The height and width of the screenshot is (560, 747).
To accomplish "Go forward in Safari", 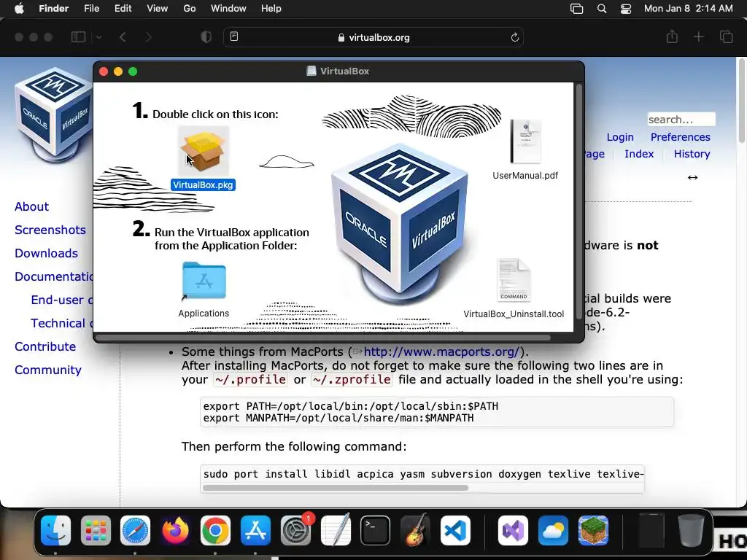I will (x=148, y=37).
